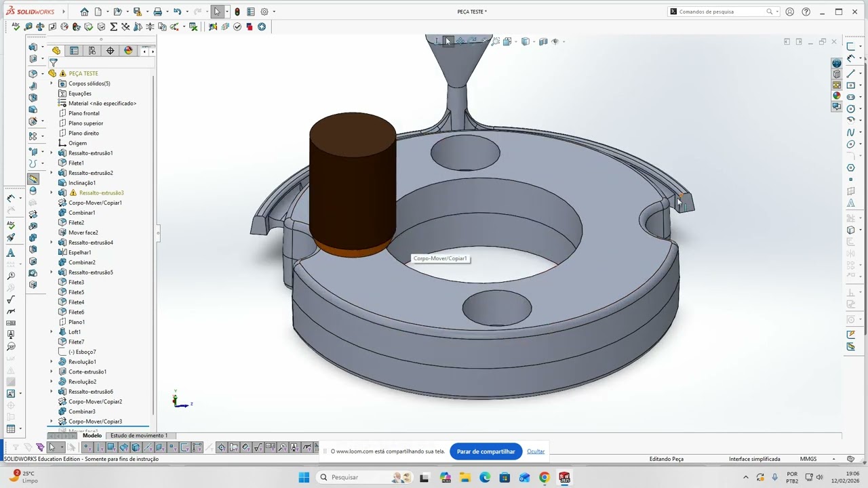This screenshot has height=488, width=868.
Task: Click the SOLIDWORKS taskbar icon
Action: [x=564, y=477]
